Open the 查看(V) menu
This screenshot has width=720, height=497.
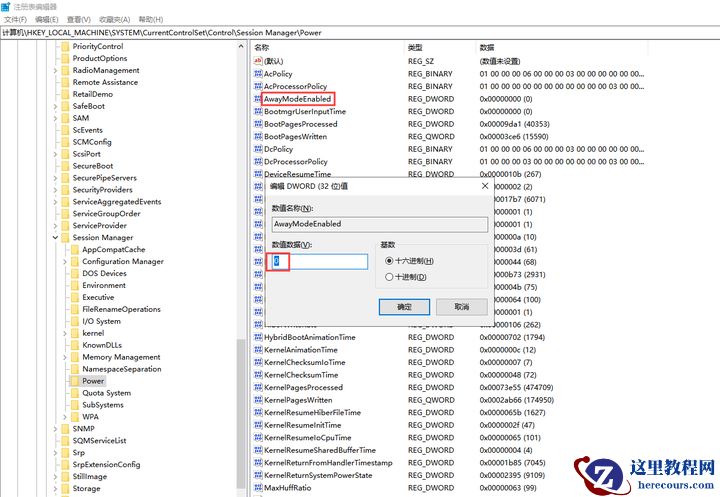(79, 19)
